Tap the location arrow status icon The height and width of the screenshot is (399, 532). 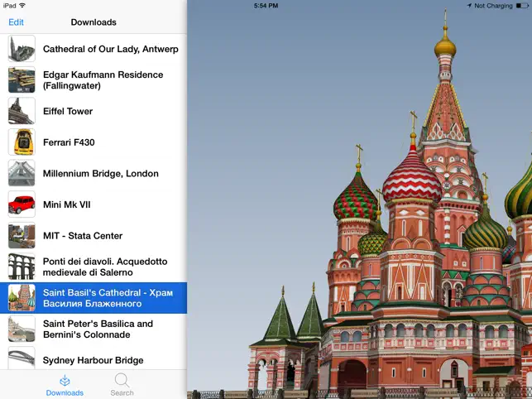469,6
